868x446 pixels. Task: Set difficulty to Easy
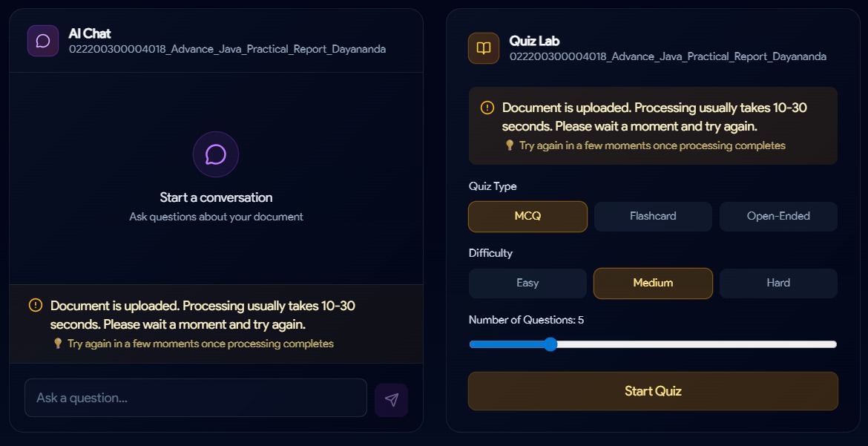[527, 283]
